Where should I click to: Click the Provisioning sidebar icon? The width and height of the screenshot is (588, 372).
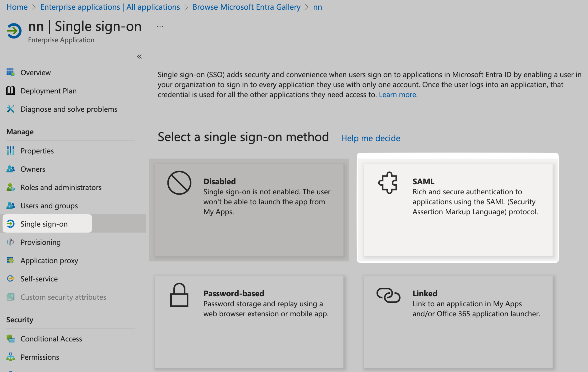(x=10, y=242)
